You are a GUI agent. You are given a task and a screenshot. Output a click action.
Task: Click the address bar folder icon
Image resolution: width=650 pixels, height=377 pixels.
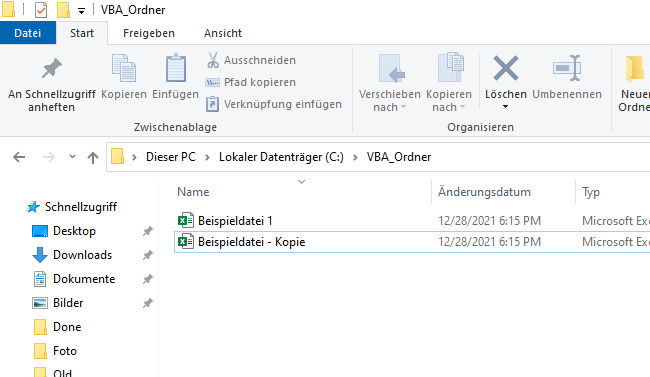pyautogui.click(x=117, y=157)
